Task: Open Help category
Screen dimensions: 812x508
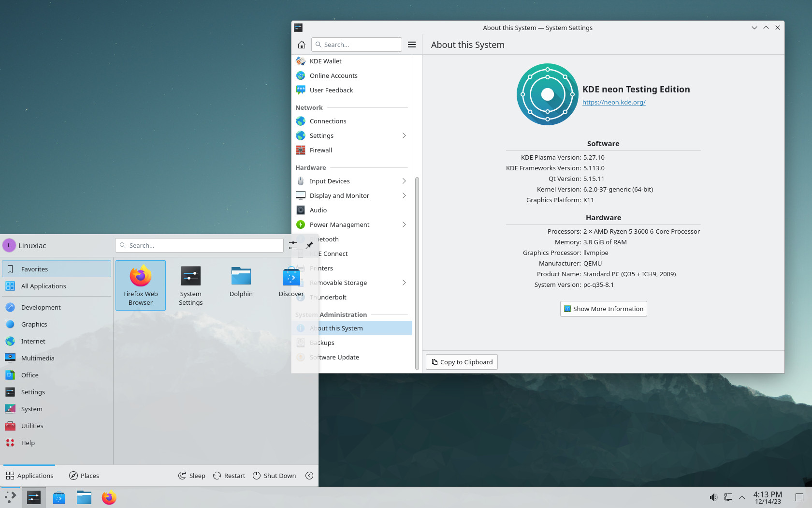Action: point(57,443)
